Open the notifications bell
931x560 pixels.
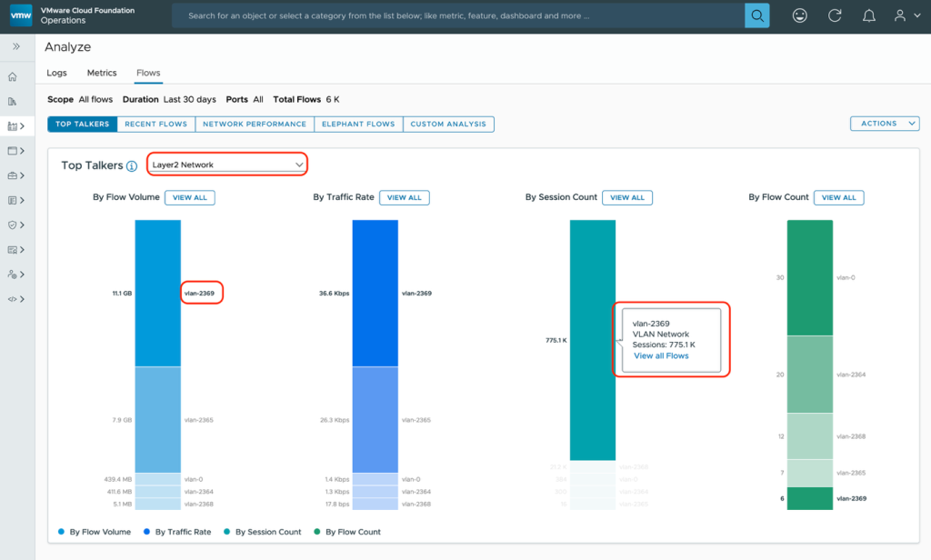(x=869, y=15)
